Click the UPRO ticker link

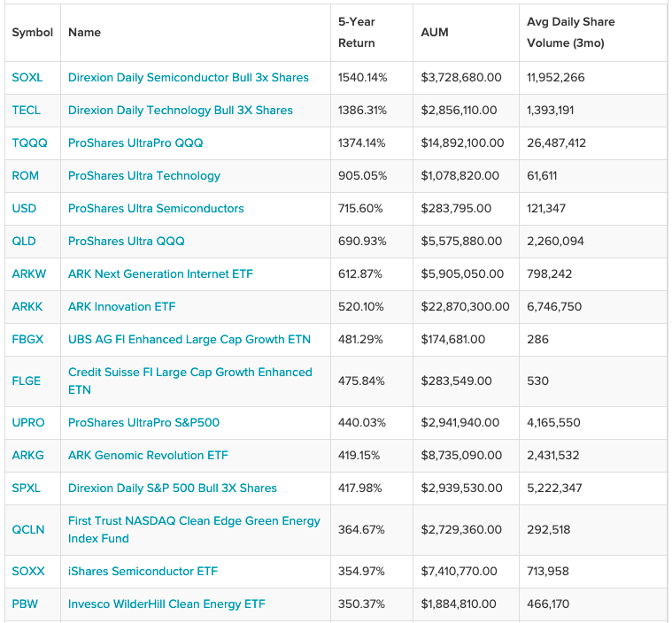point(28,422)
